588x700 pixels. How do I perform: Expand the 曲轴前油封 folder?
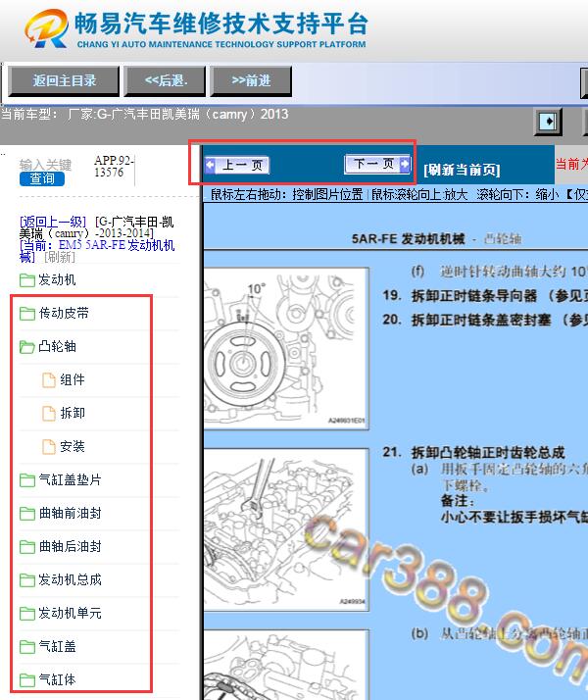70,513
